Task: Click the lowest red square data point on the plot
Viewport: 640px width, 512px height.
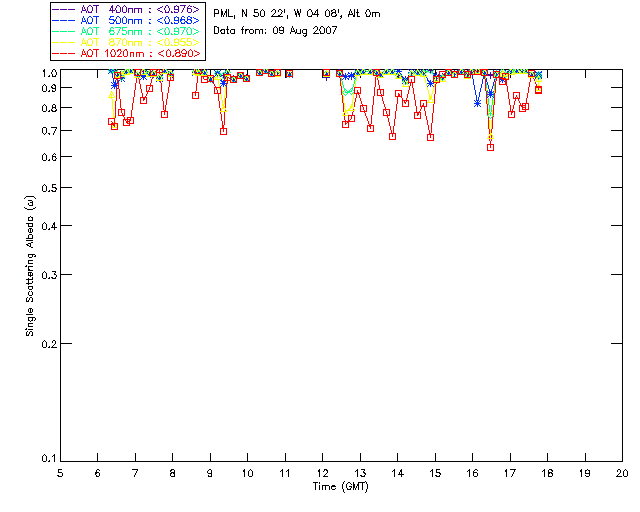Action: coord(491,147)
